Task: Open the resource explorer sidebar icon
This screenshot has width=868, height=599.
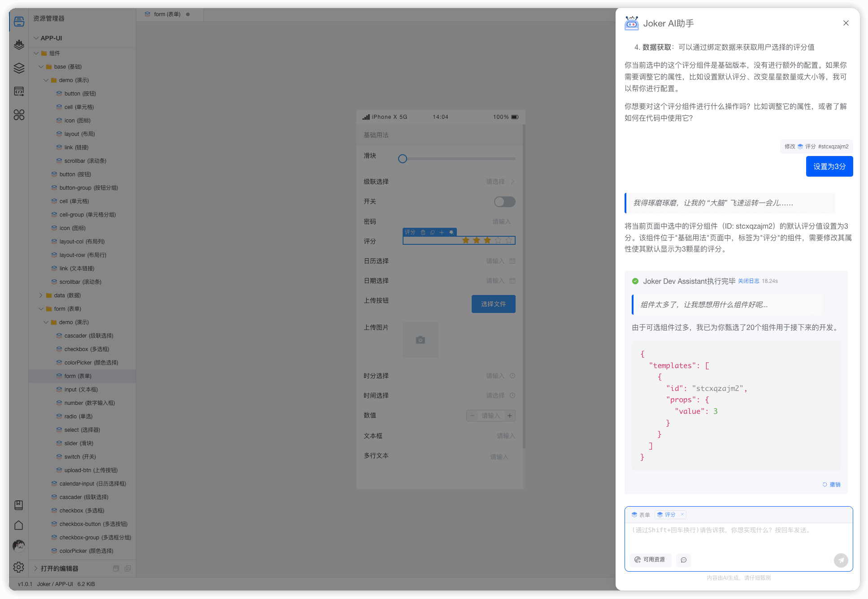Action: pos(19,22)
